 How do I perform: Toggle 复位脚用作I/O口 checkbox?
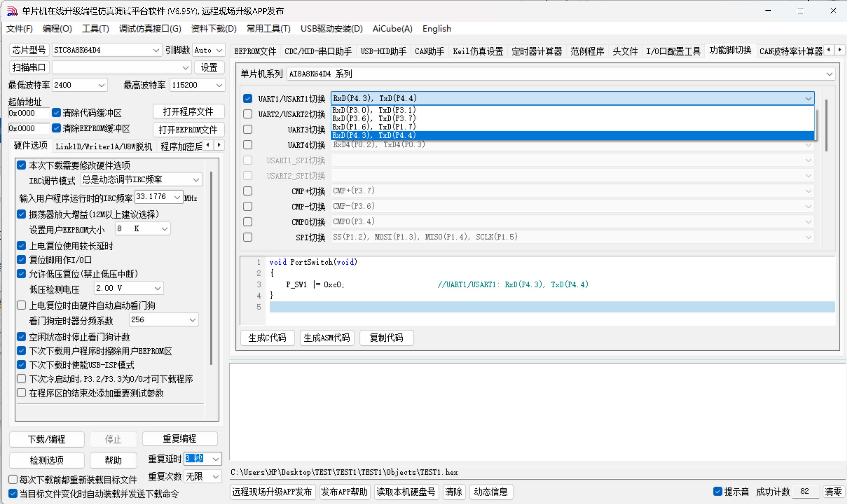pos(21,260)
